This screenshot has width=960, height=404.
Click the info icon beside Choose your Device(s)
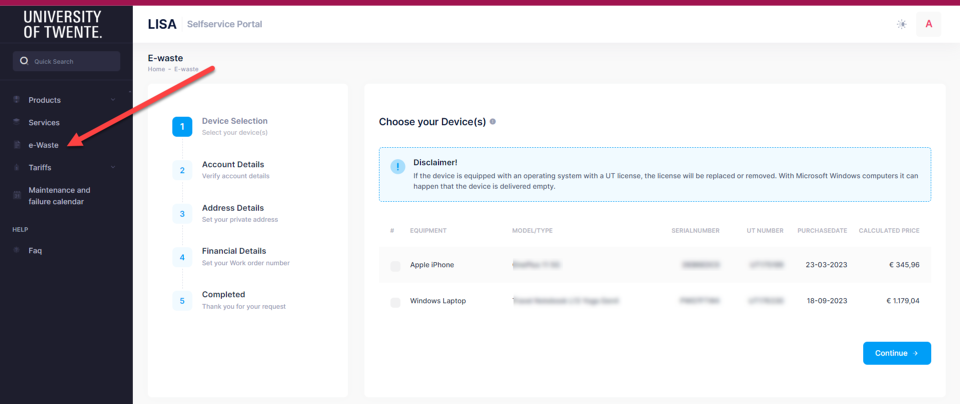pos(493,122)
